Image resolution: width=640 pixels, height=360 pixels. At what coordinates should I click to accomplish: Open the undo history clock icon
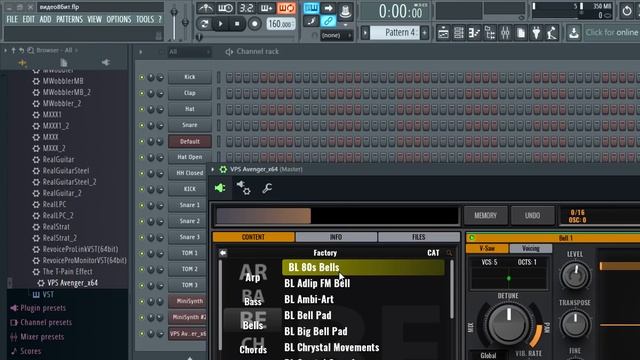[627, 11]
